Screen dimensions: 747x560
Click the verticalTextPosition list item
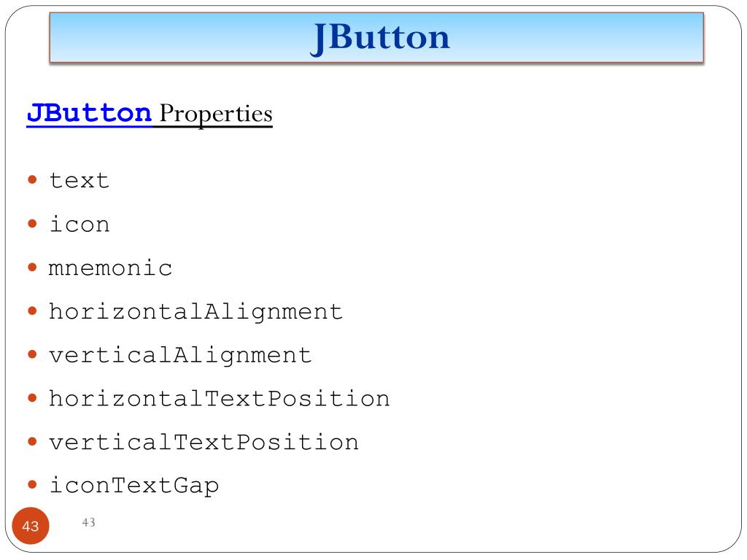[x=204, y=443]
